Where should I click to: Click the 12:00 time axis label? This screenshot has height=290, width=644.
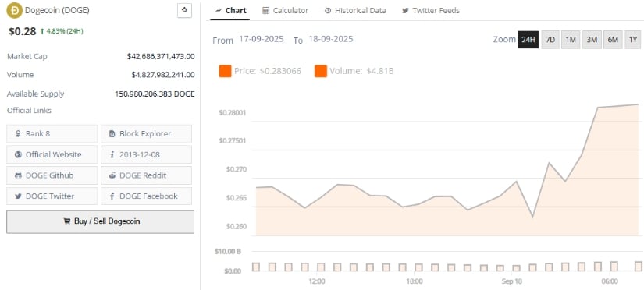[x=317, y=281]
